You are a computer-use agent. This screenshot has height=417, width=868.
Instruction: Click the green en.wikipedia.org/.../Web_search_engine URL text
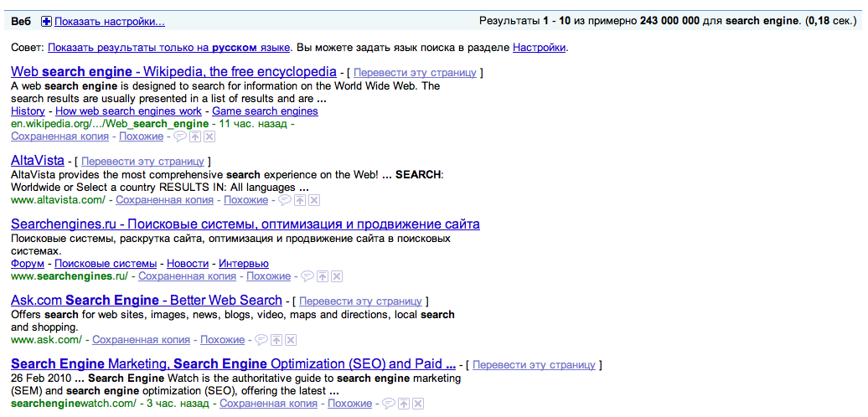(110, 124)
